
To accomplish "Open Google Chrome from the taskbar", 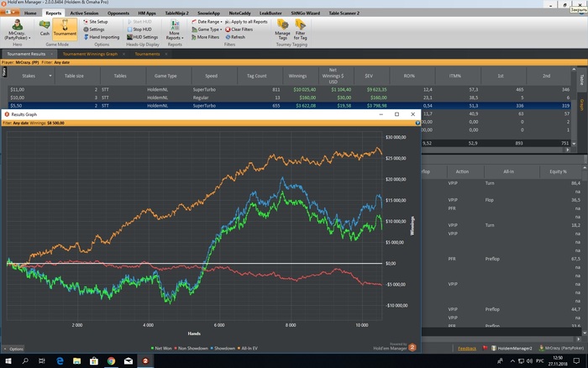I will pyautogui.click(x=111, y=361).
